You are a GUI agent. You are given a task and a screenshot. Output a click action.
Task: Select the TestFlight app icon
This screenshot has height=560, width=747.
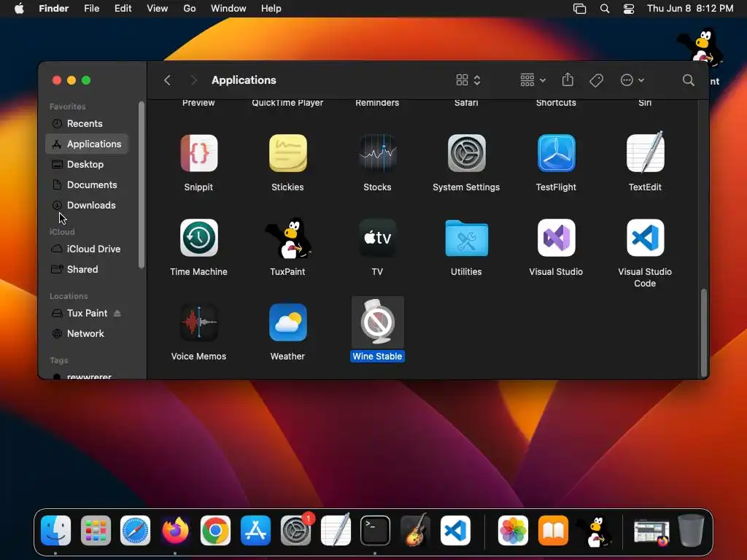(x=556, y=153)
